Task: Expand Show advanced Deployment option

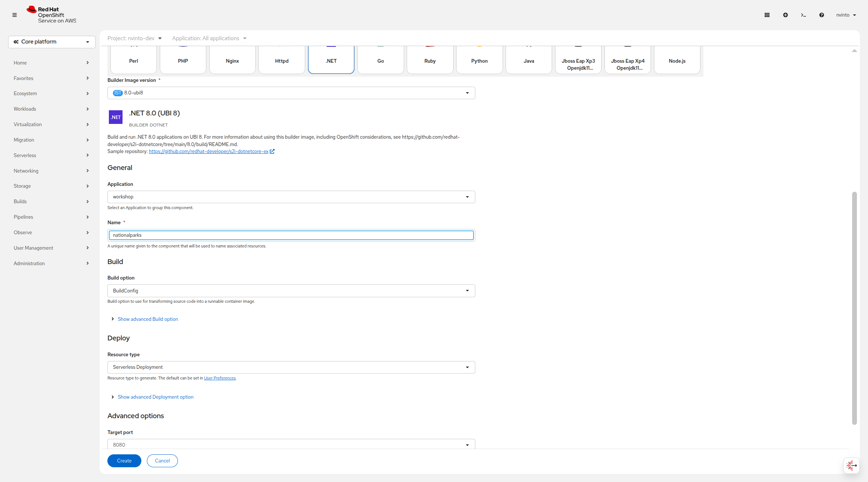Action: (x=152, y=397)
